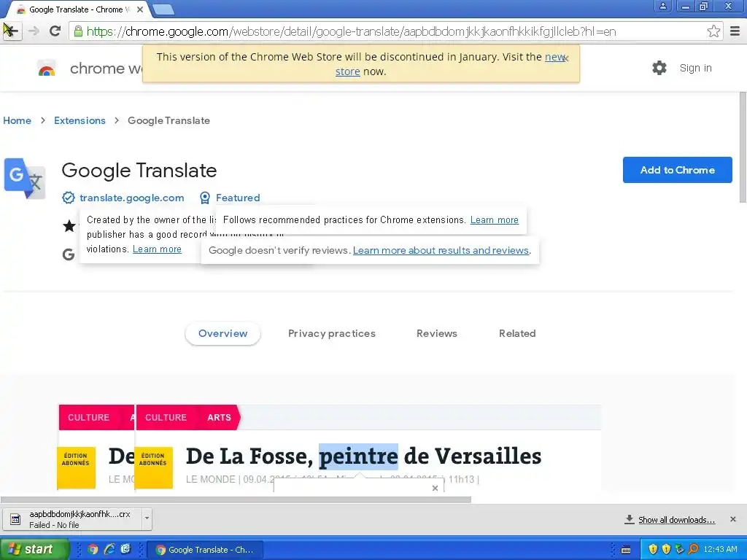Click Learn more under publisher violations text
Screen dimensions: 747x560
(x=157, y=249)
